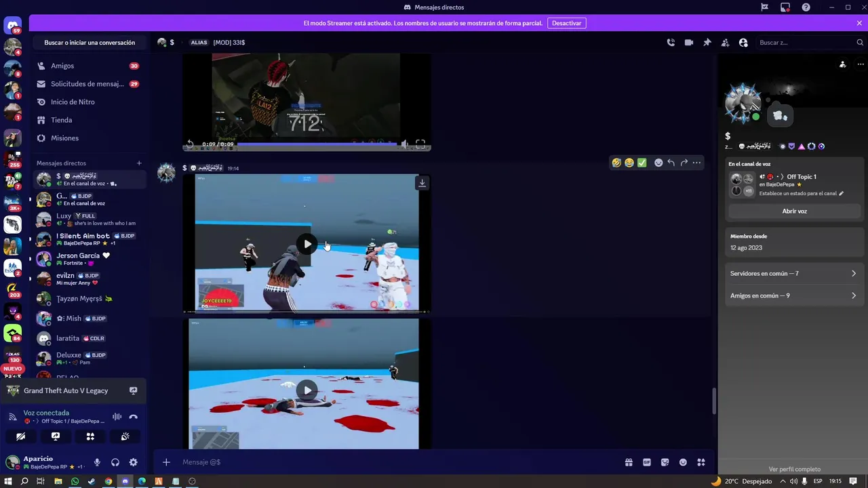Open message attach plus button
This screenshot has width=868, height=488.
click(x=166, y=462)
